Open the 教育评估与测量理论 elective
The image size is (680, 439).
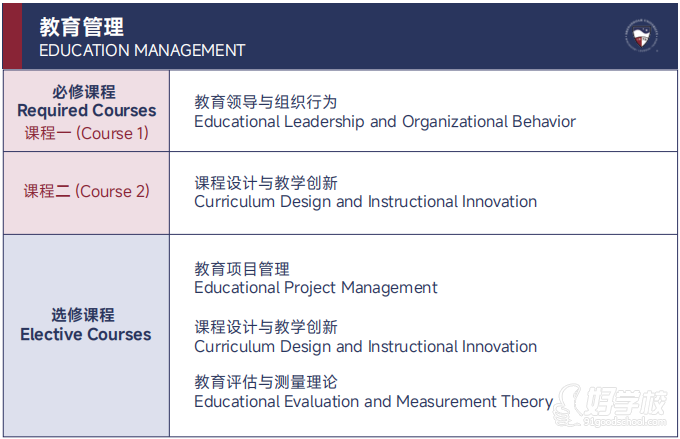click(x=266, y=382)
